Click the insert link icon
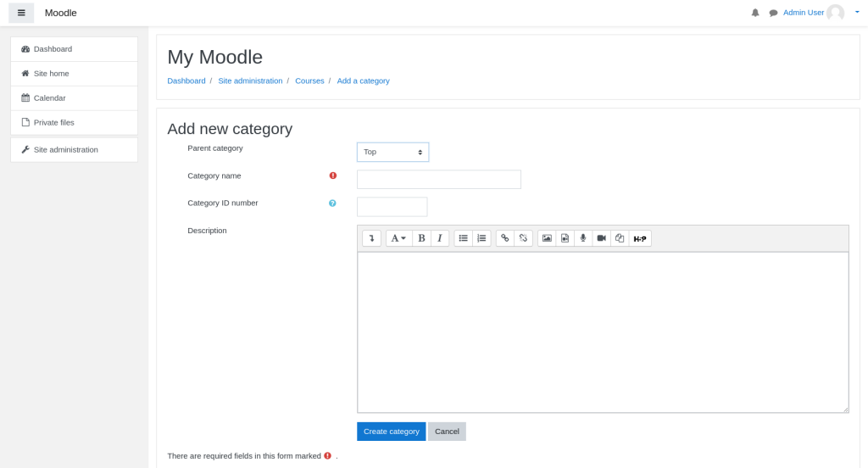 click(505, 238)
